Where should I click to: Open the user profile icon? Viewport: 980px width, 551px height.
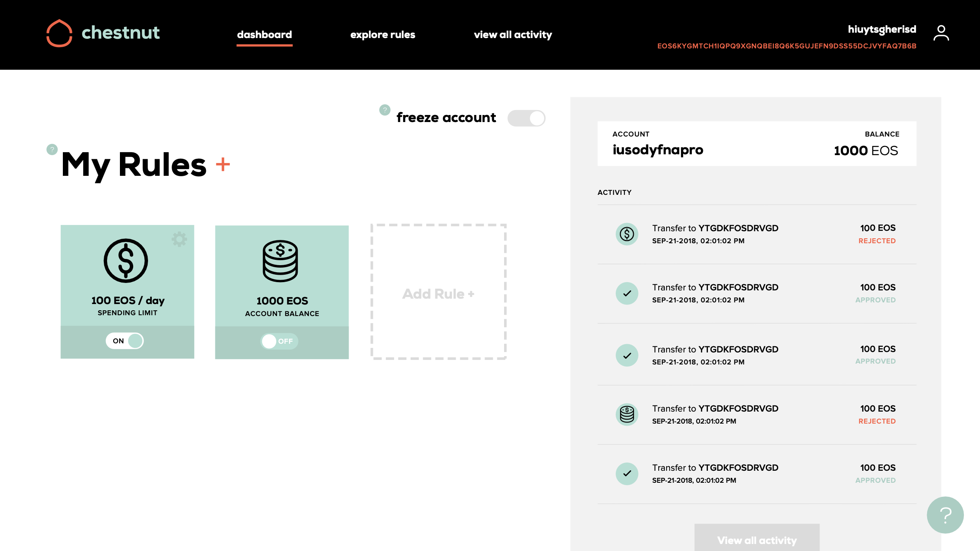click(941, 33)
